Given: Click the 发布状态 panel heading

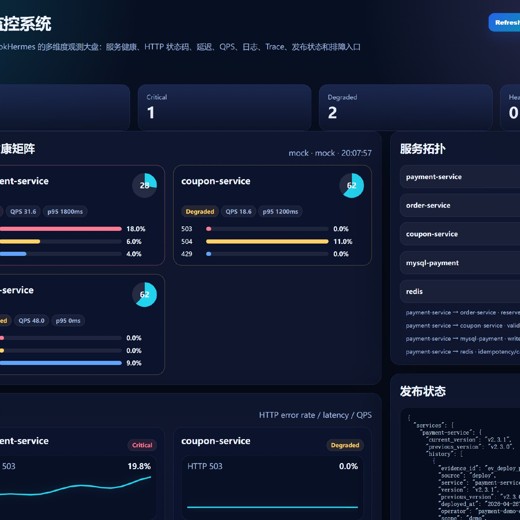Looking at the screenshot, I should [x=423, y=391].
